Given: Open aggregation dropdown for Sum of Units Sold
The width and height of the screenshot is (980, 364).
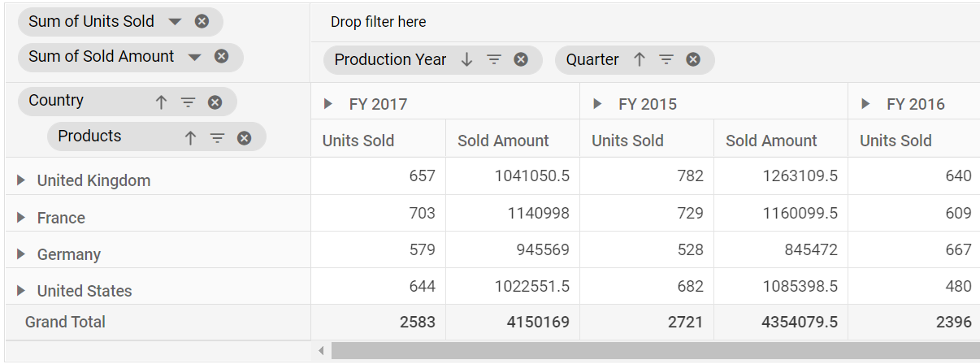Looking at the screenshot, I should click(x=175, y=22).
